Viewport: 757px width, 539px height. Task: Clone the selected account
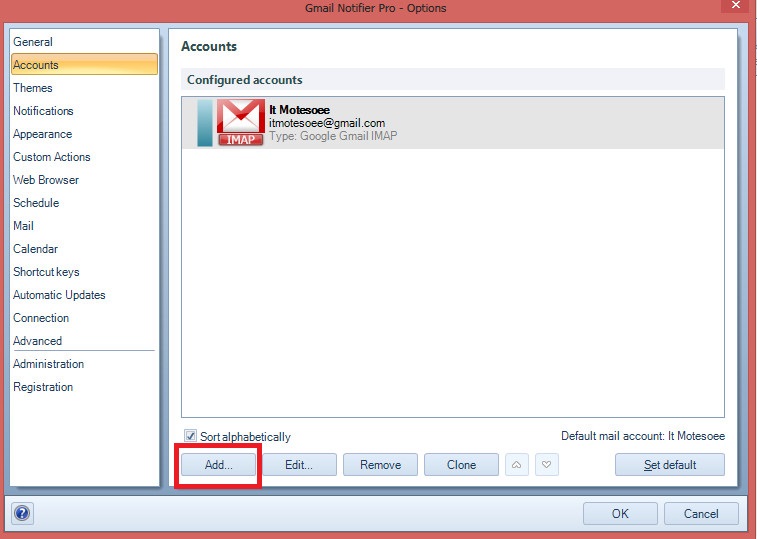pyautogui.click(x=462, y=465)
